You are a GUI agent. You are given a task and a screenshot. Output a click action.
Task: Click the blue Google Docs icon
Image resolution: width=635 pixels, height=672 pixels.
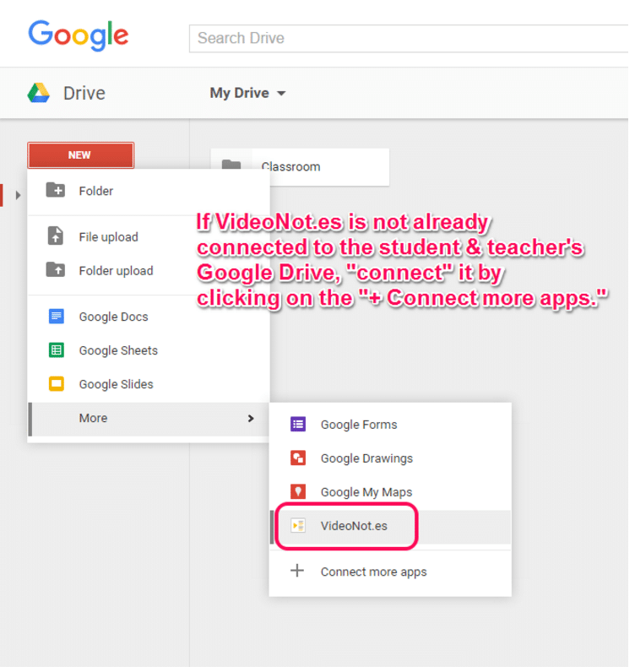56,317
